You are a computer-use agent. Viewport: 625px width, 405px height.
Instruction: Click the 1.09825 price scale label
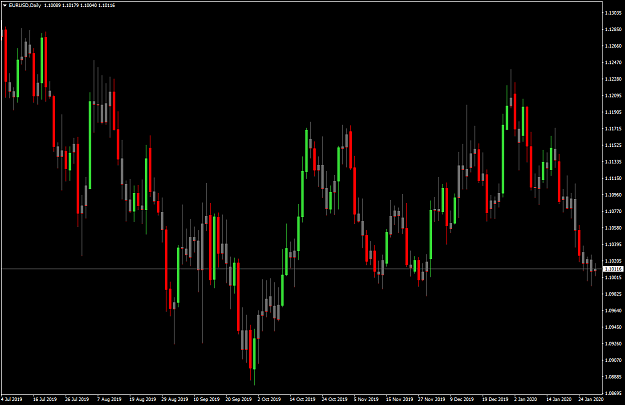(613, 294)
